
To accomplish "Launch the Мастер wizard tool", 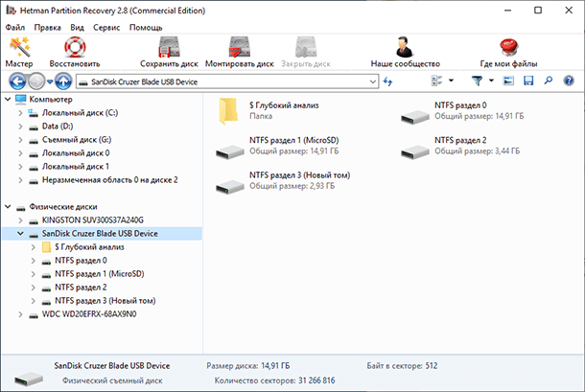I will pyautogui.click(x=19, y=52).
